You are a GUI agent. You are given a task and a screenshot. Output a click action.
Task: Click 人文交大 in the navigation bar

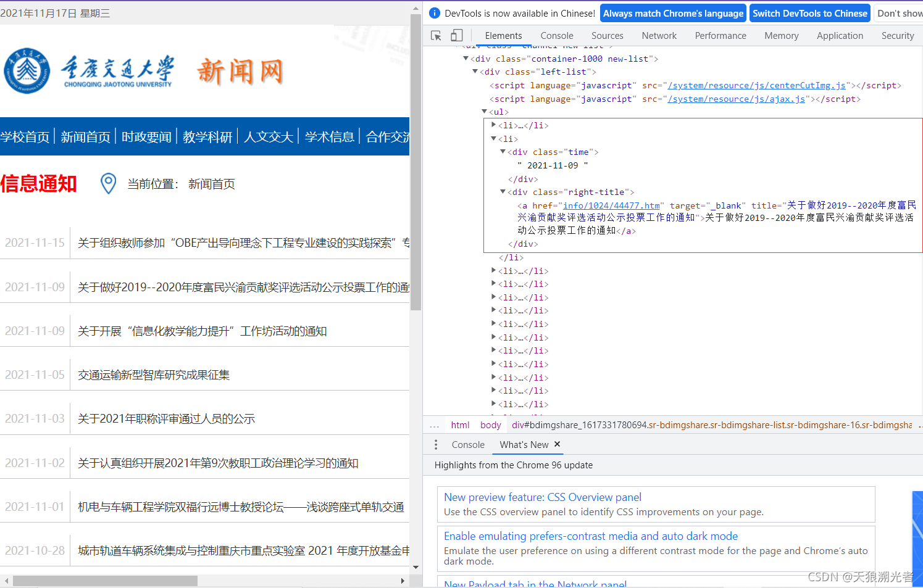(x=269, y=136)
